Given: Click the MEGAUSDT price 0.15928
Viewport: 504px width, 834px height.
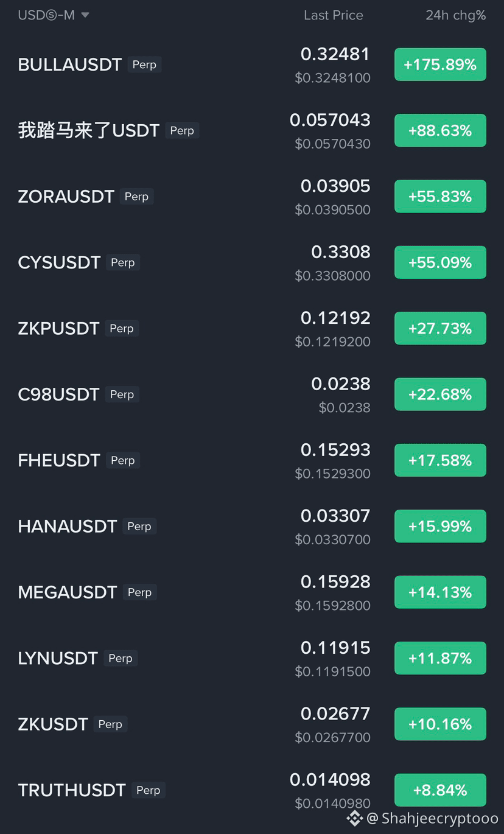Looking at the screenshot, I should click(x=335, y=582).
